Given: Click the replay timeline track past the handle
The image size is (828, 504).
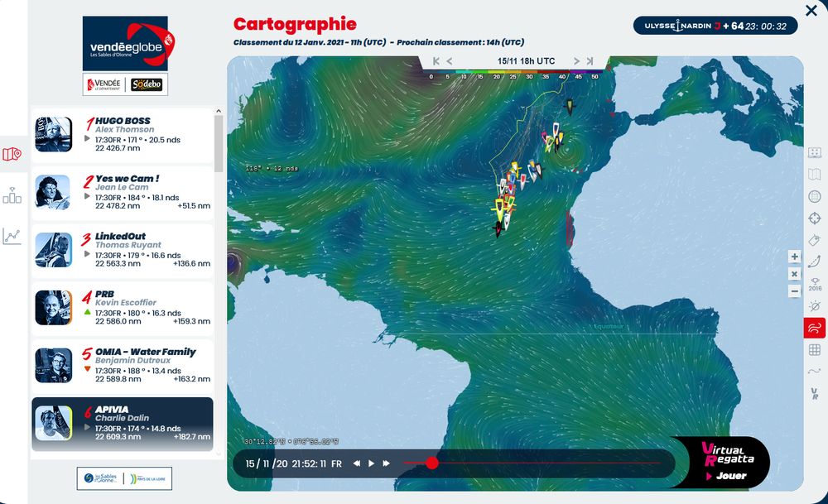Looking at the screenshot, I should click(x=549, y=463).
